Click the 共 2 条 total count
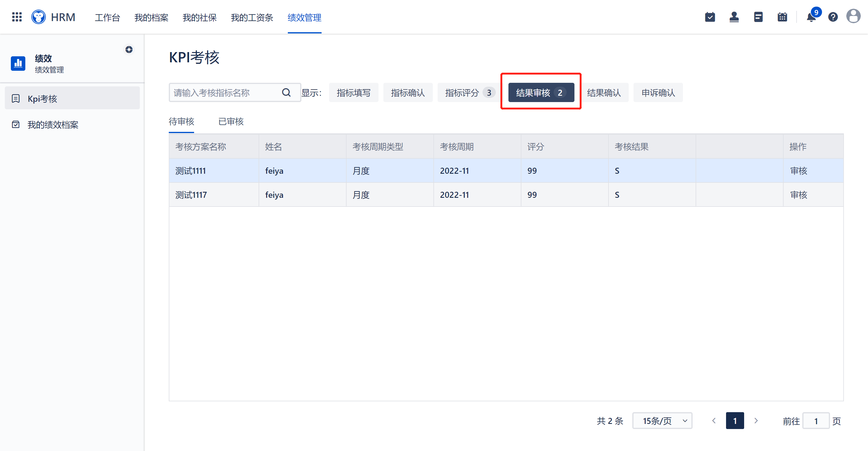 [610, 421]
